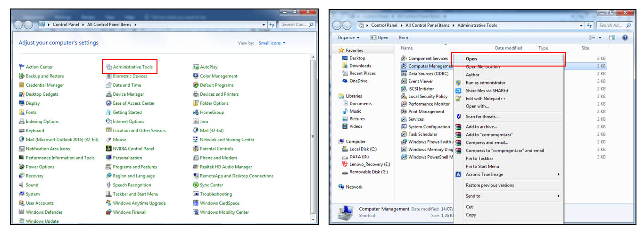Open the change view options dropdown arrow
This screenshot has width=644, height=235.
(600, 38)
